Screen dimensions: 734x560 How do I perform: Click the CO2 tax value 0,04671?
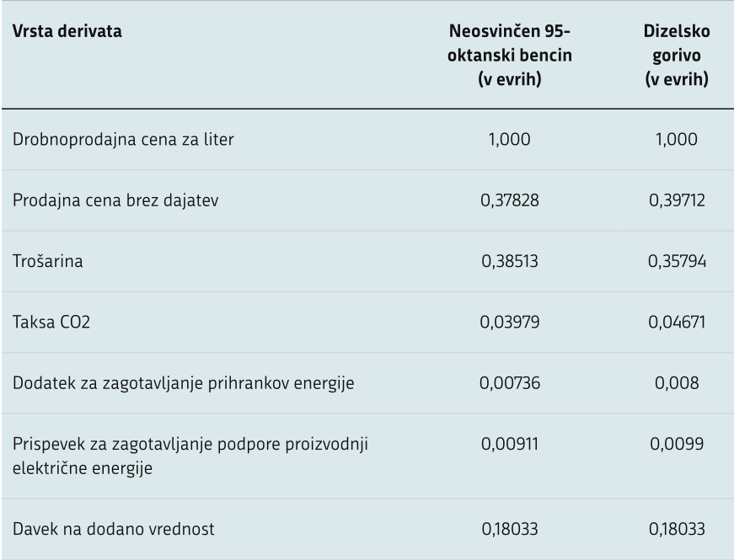pyautogui.click(x=675, y=323)
